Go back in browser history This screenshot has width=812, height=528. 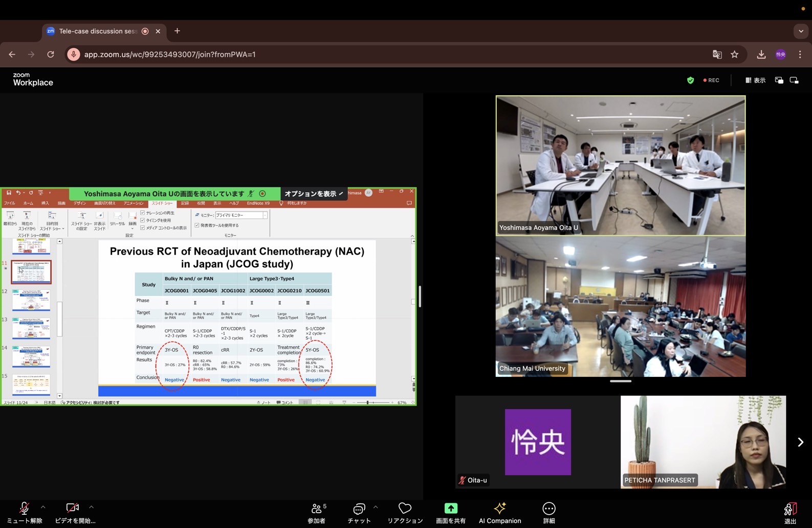pyautogui.click(x=12, y=54)
